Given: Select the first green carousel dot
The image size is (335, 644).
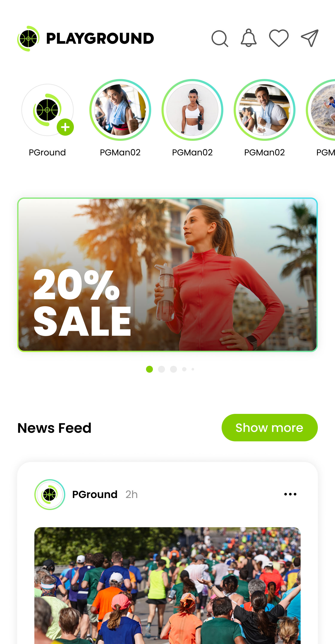Looking at the screenshot, I should click(x=149, y=369).
